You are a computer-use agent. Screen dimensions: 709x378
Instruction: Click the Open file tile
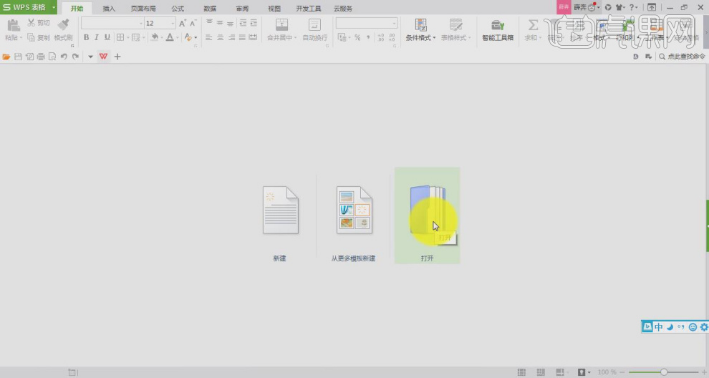coord(427,215)
